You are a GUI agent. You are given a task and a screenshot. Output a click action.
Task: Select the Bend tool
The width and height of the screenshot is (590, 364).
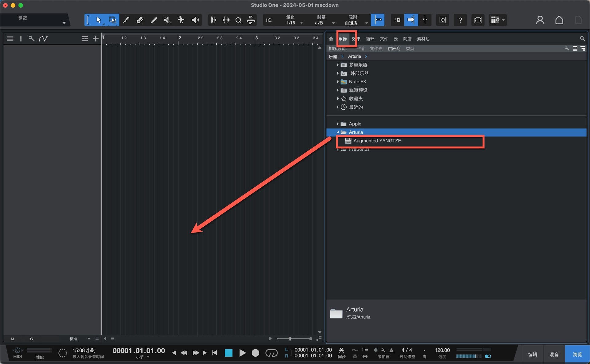(x=181, y=20)
